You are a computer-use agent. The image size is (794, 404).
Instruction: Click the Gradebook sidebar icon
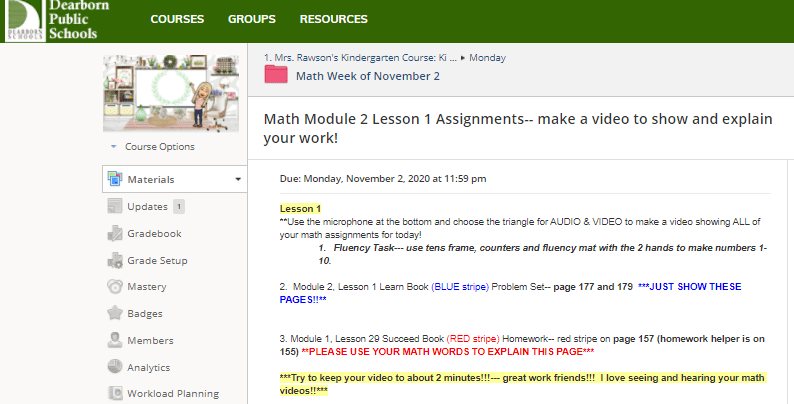(115, 233)
